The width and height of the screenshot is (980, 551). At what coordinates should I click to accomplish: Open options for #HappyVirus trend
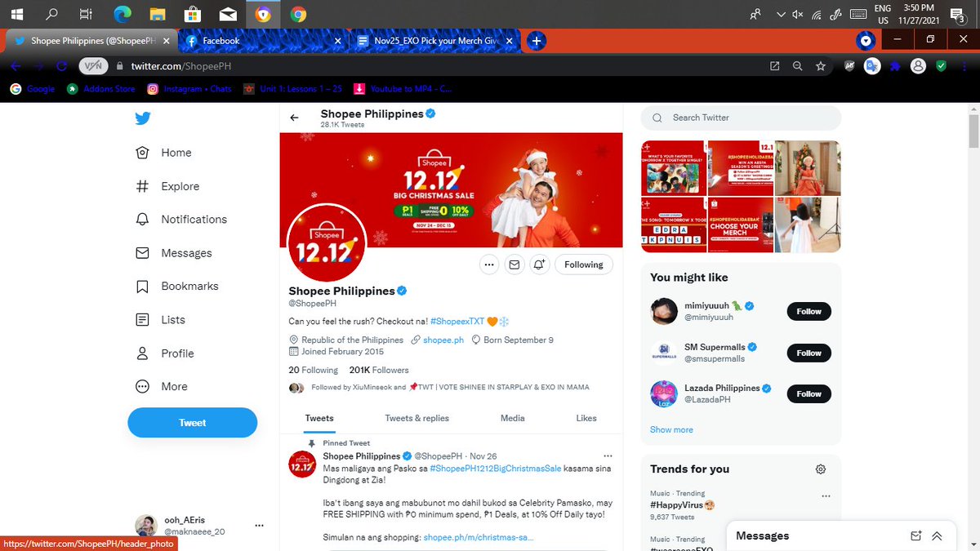[826, 496]
